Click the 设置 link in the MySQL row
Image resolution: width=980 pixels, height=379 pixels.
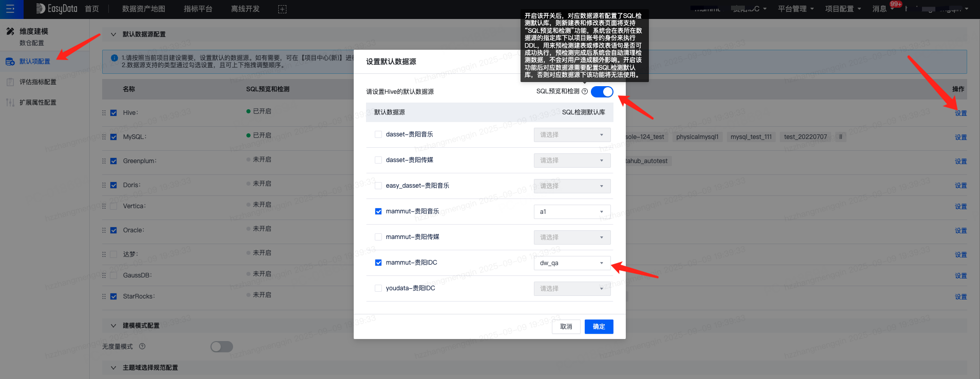[x=960, y=137]
